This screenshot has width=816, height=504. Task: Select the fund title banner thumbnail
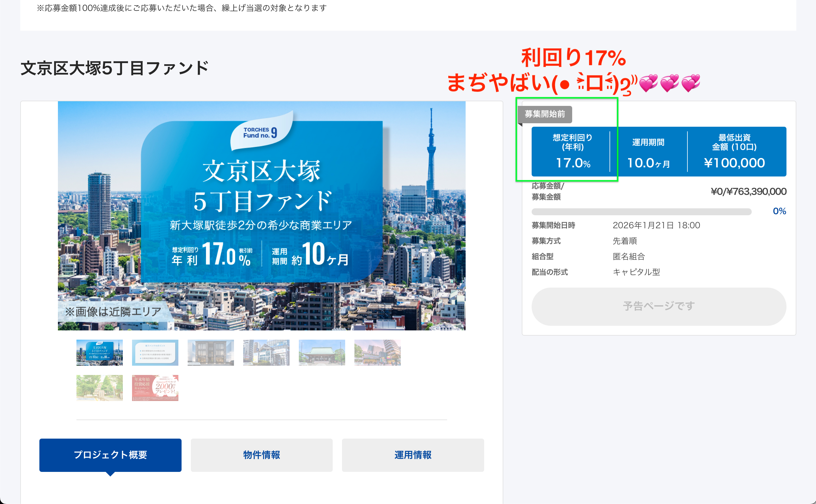click(x=99, y=352)
